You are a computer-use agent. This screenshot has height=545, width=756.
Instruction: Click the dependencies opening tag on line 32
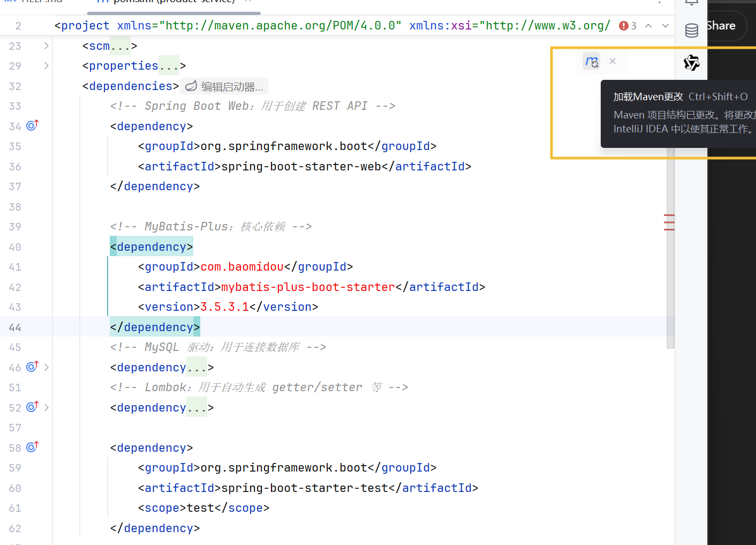[x=131, y=86]
